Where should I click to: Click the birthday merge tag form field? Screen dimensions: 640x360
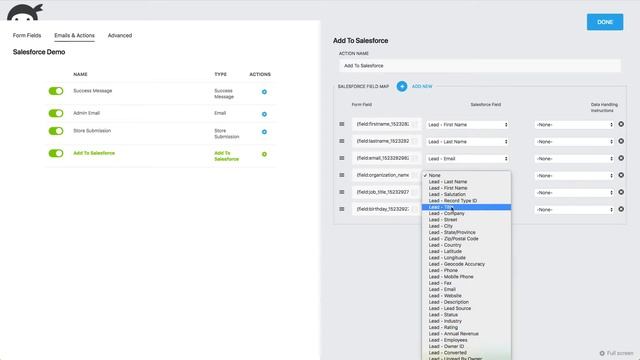tap(386, 209)
